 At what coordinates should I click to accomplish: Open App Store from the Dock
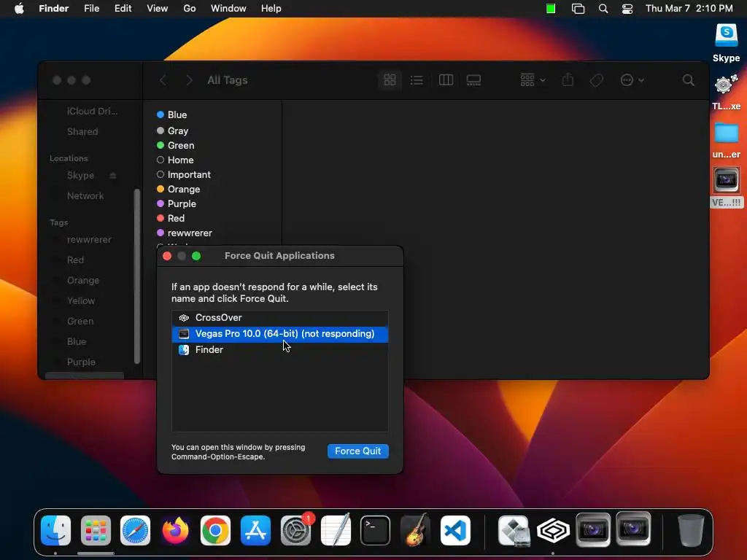[x=255, y=531]
